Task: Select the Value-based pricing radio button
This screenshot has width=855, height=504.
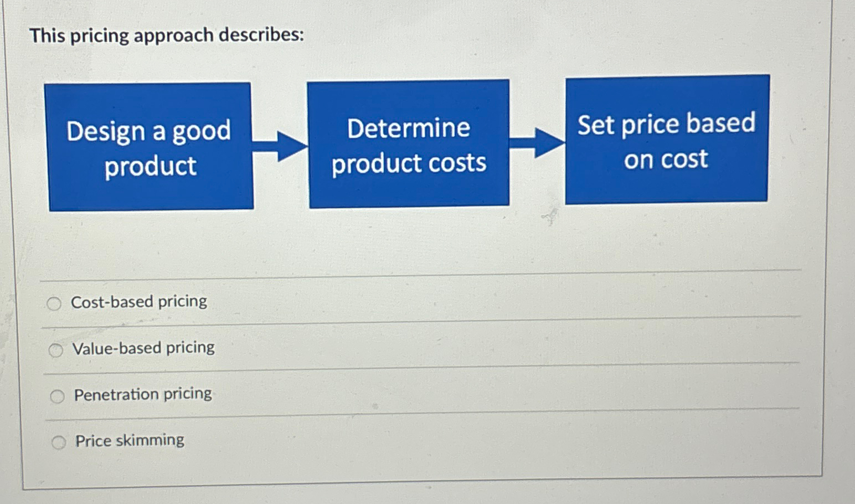Action: (55, 350)
